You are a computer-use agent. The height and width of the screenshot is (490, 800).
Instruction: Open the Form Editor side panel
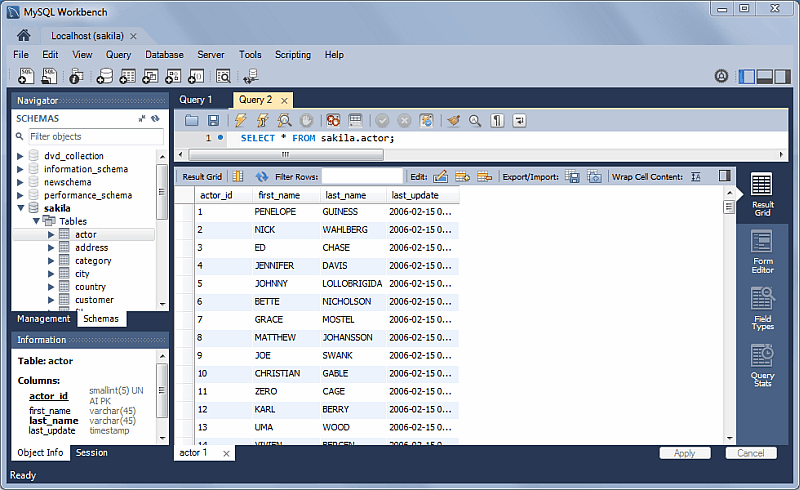click(x=762, y=250)
